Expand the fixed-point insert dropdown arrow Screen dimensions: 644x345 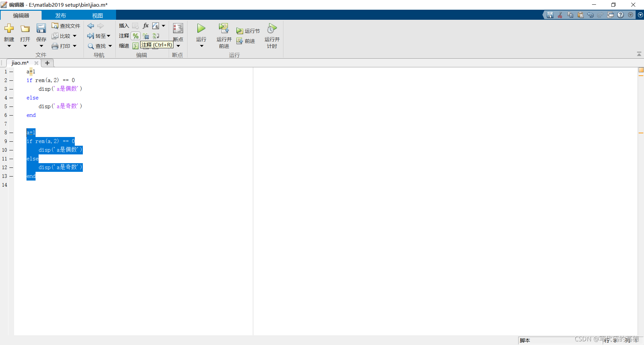pyautogui.click(x=163, y=26)
